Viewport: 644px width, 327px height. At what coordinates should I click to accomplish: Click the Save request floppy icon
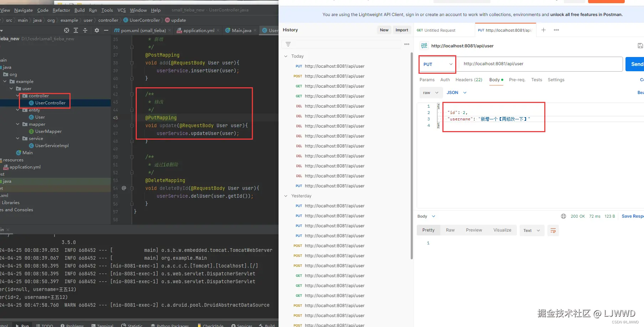[640, 46]
